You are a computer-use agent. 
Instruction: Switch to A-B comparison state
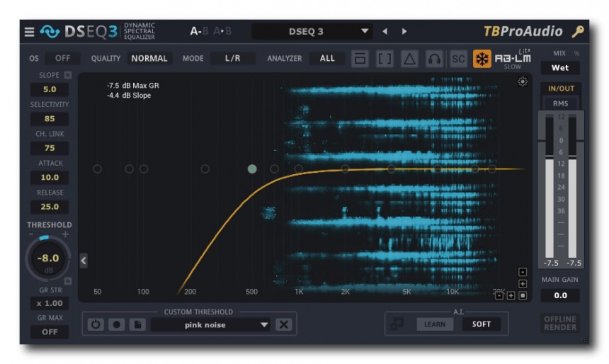(199, 31)
